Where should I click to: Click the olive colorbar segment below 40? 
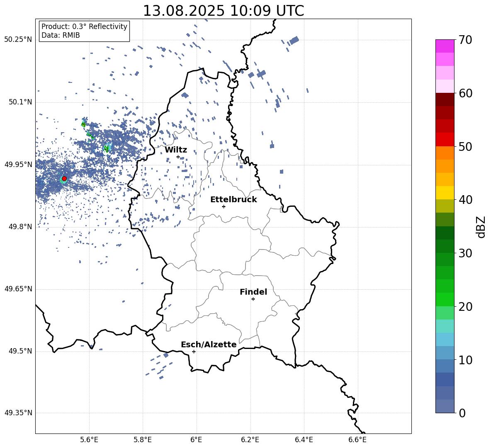click(x=445, y=206)
